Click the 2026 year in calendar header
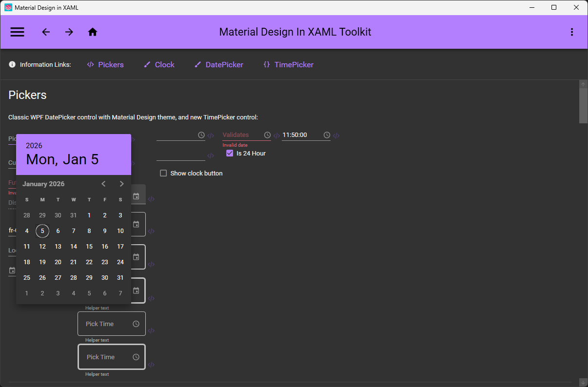588x387 pixels. click(34, 146)
